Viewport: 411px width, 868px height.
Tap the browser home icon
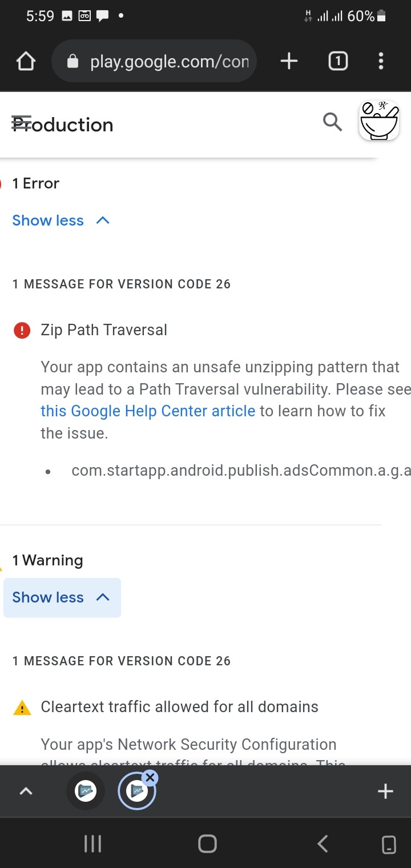[x=26, y=62]
